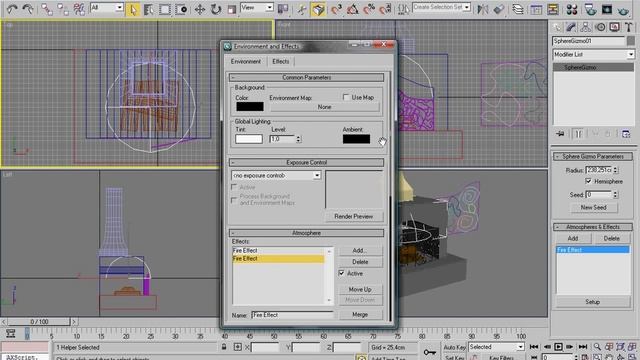Screen dimensions: 640x360
Task: Collapse the Common Parameters rollout
Action: coord(306,77)
